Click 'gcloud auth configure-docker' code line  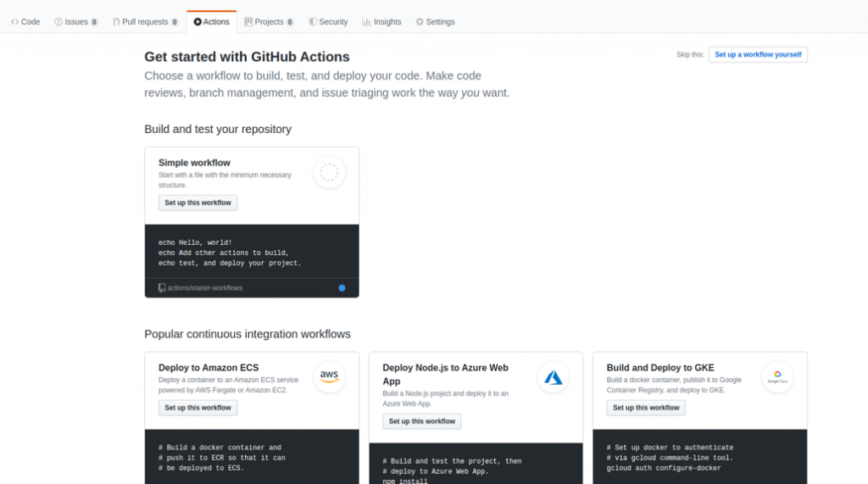coord(664,469)
